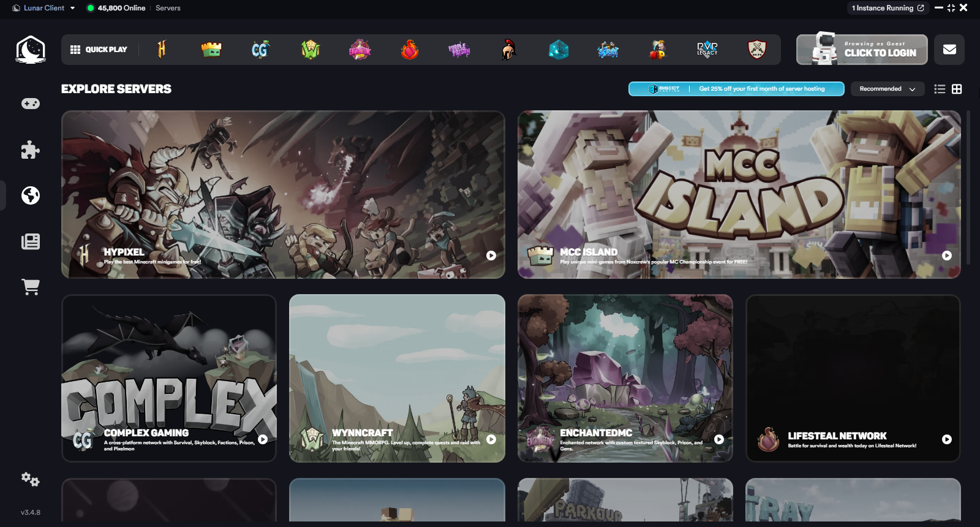Screen dimensions: 980x527
Task: Play Wynncraft using its card play button
Action: pyautogui.click(x=491, y=439)
